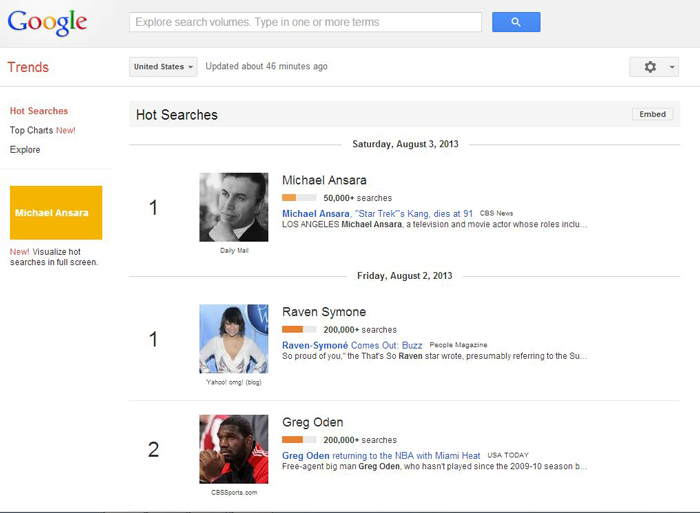The image size is (700, 513).
Task: Click the Raven Symone search title
Action: (324, 312)
